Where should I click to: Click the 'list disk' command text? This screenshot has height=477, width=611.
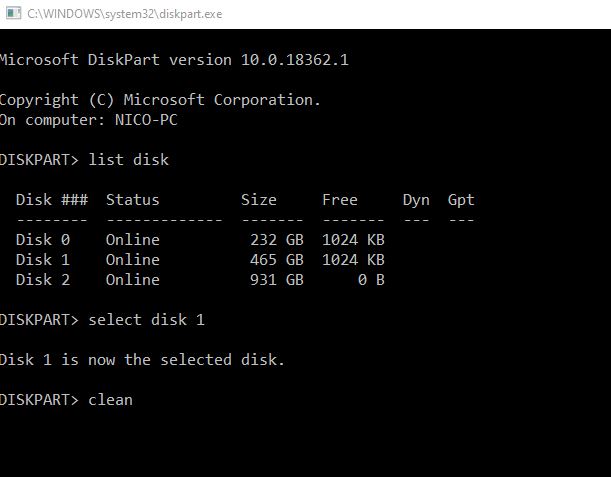pos(129,160)
